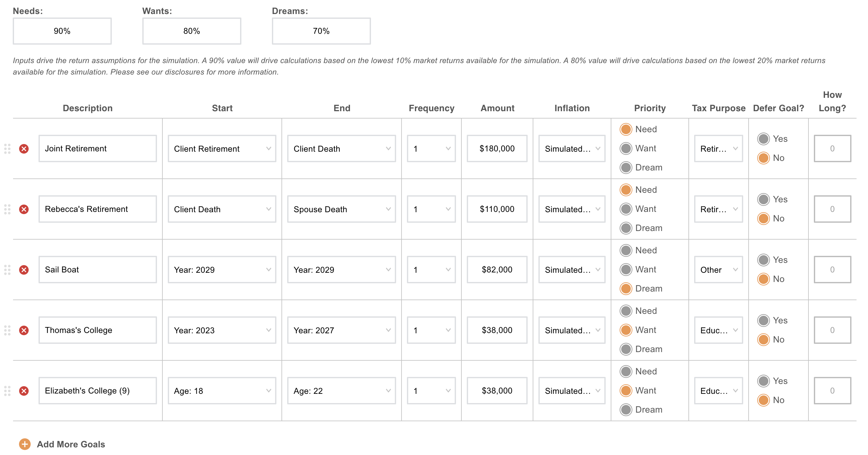Click Add More Goals link

(x=71, y=444)
